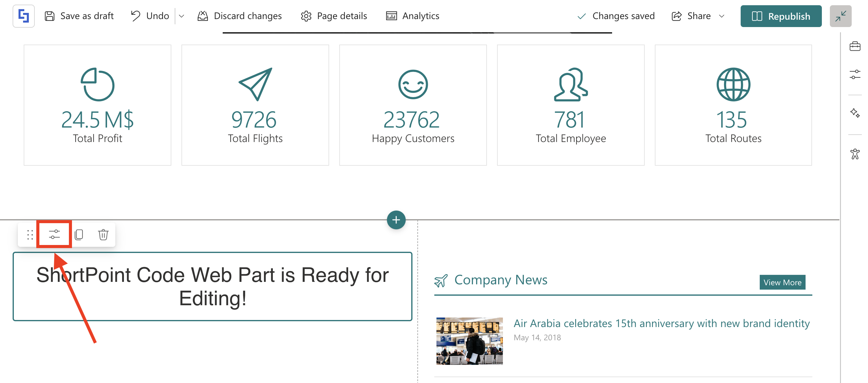Add a new section with plus button

coord(396,220)
